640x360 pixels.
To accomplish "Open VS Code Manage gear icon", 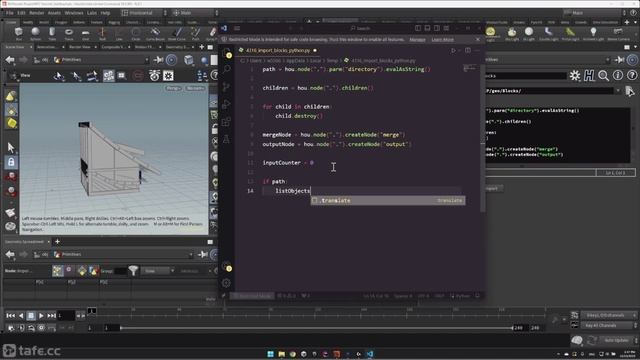I will click(x=227, y=283).
